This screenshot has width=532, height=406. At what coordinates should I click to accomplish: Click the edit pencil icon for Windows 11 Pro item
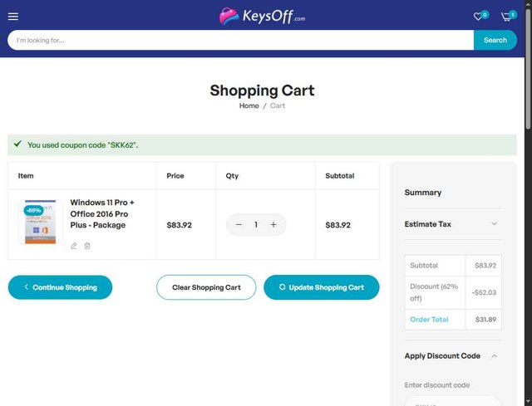74,246
